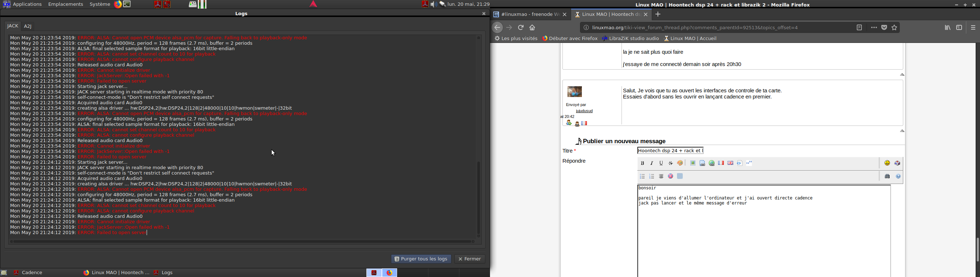Open Firefox library panel
This screenshot has height=277, width=980.
click(x=948, y=27)
